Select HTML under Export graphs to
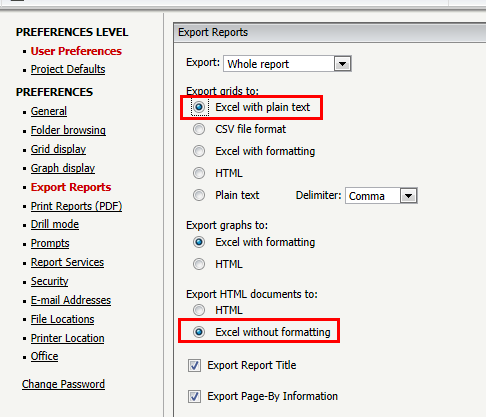Image resolution: width=486 pixels, height=417 pixels. point(199,264)
